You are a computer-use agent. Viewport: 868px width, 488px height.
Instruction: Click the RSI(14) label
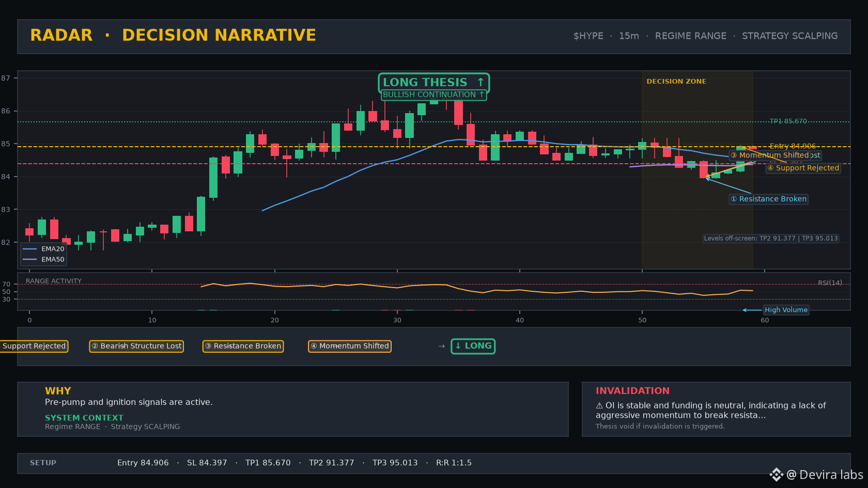pyautogui.click(x=830, y=282)
